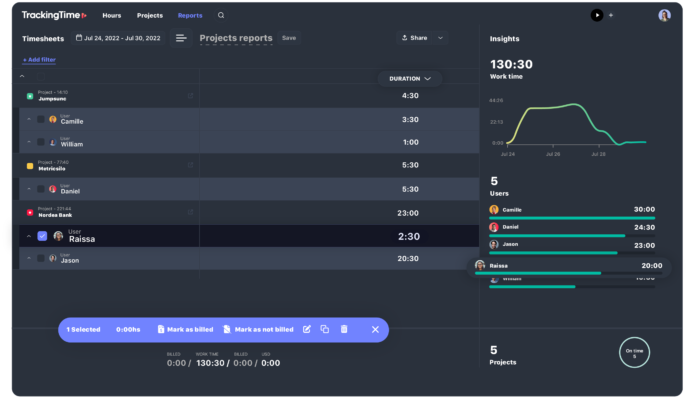
Task: Go to the Projects tab
Action: pyautogui.click(x=150, y=15)
